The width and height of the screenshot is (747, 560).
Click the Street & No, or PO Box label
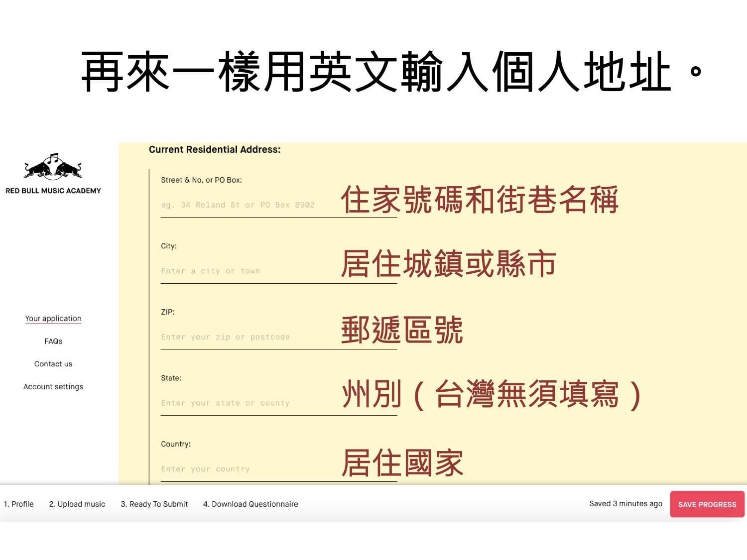(x=201, y=180)
